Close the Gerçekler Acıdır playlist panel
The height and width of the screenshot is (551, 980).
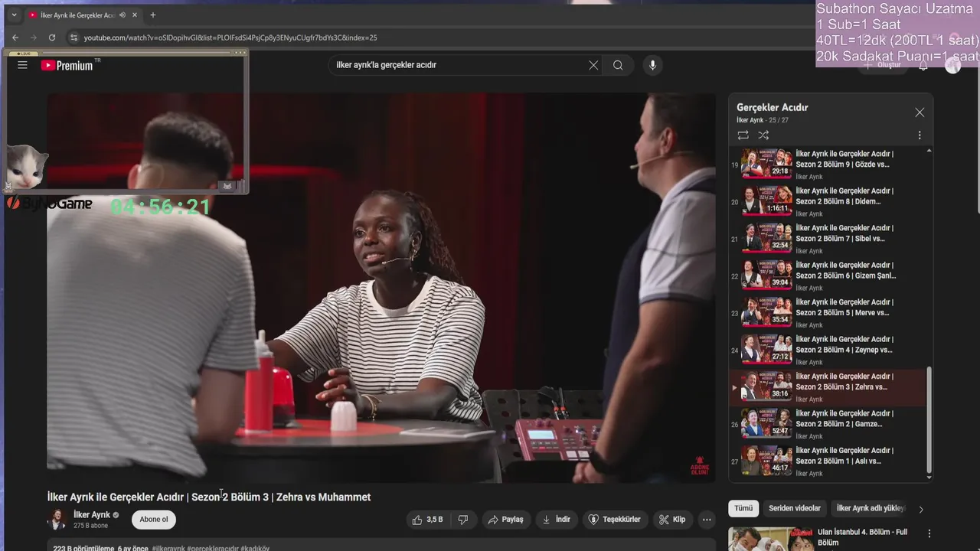pyautogui.click(x=920, y=112)
